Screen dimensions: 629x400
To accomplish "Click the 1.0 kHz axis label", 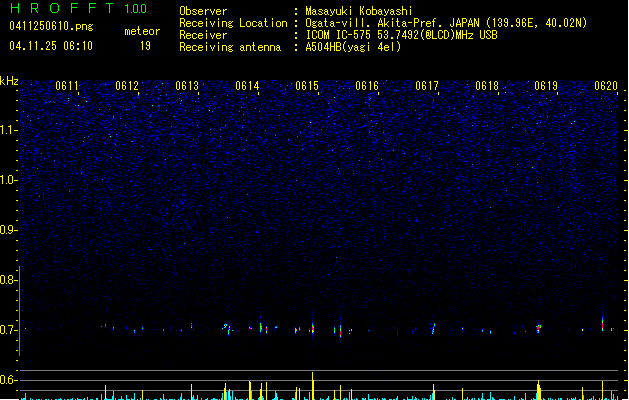I will (9, 180).
